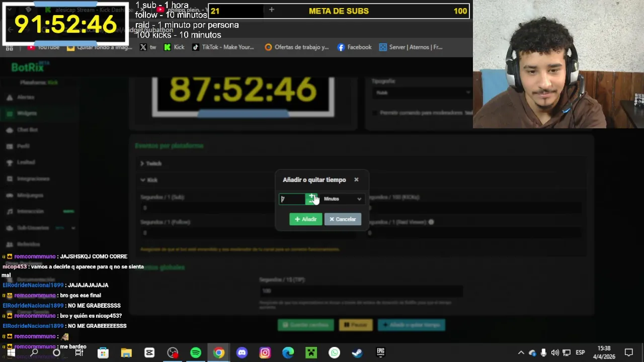Open WhatsApp from the taskbar

335,353
